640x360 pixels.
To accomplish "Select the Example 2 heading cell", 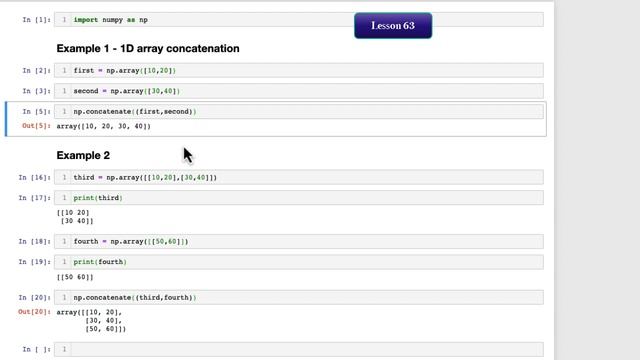I will pos(83,156).
